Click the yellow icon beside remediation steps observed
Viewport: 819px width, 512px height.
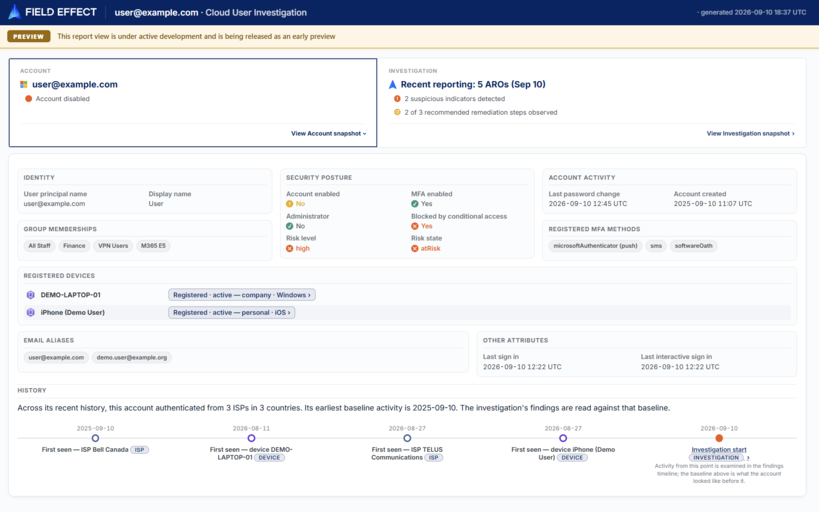coord(397,112)
